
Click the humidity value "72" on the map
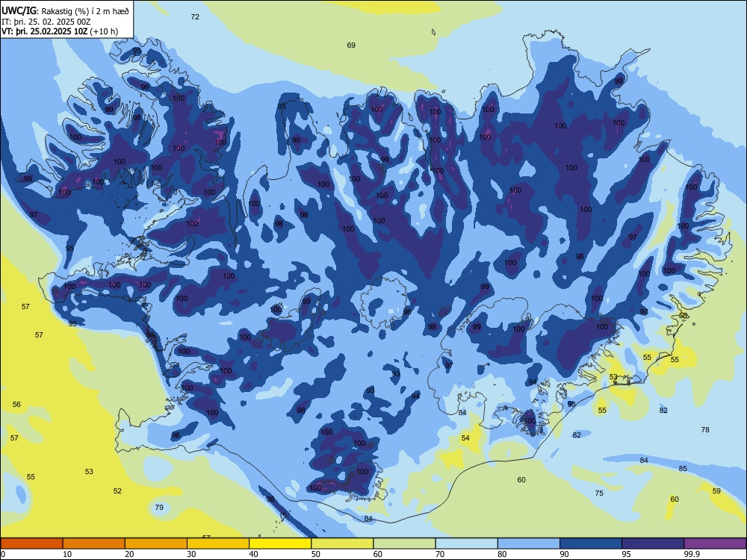(x=195, y=16)
